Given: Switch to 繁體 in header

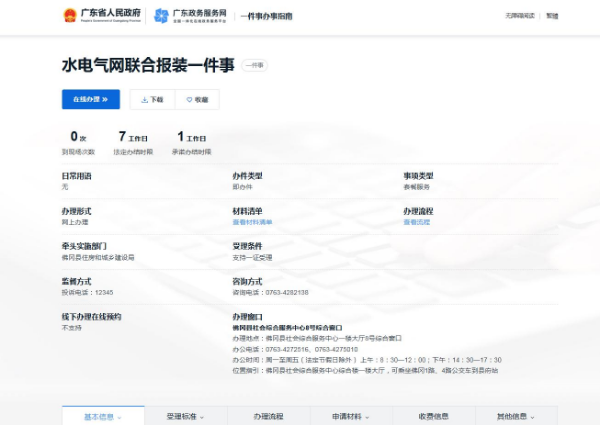Looking at the screenshot, I should tap(552, 16).
